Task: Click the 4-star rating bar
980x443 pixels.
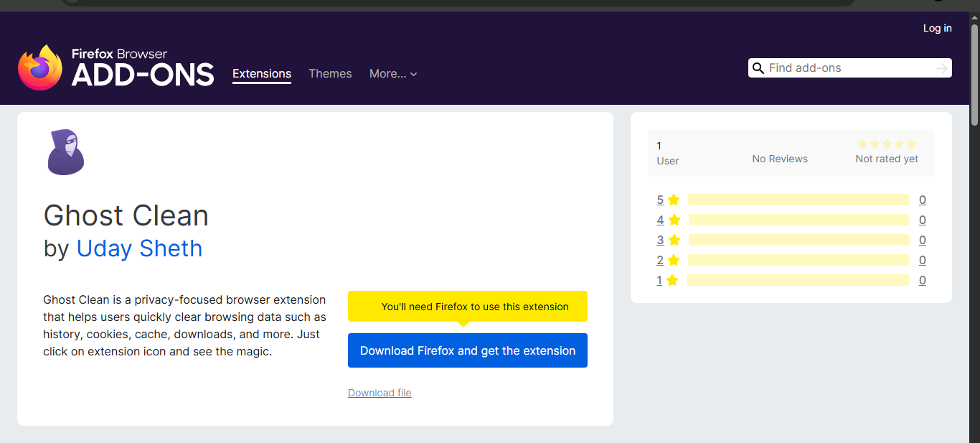Action: (x=798, y=220)
